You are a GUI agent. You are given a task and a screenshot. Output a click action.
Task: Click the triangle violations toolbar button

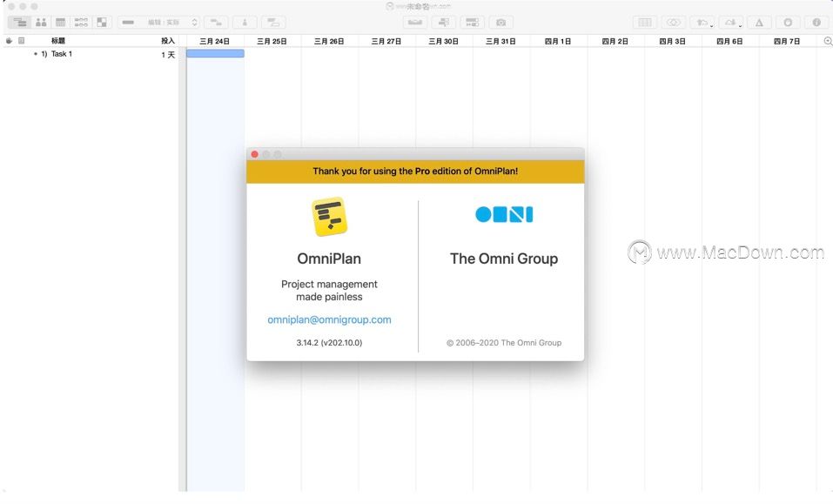click(x=759, y=23)
